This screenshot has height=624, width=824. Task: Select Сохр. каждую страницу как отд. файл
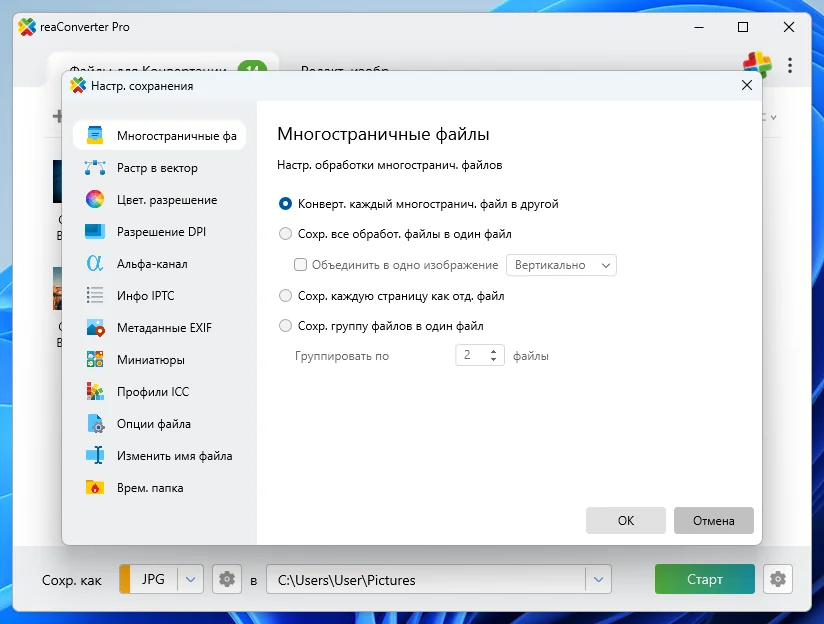coord(286,296)
